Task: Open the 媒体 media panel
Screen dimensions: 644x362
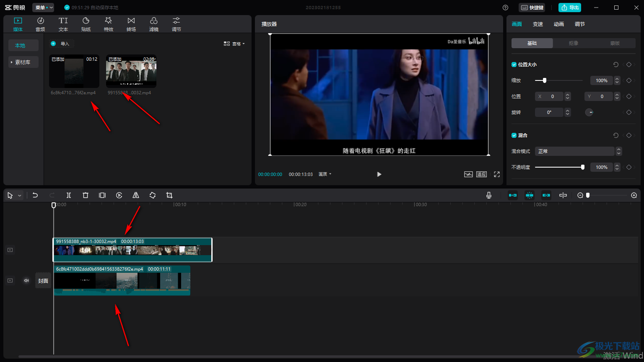Action: [18, 24]
